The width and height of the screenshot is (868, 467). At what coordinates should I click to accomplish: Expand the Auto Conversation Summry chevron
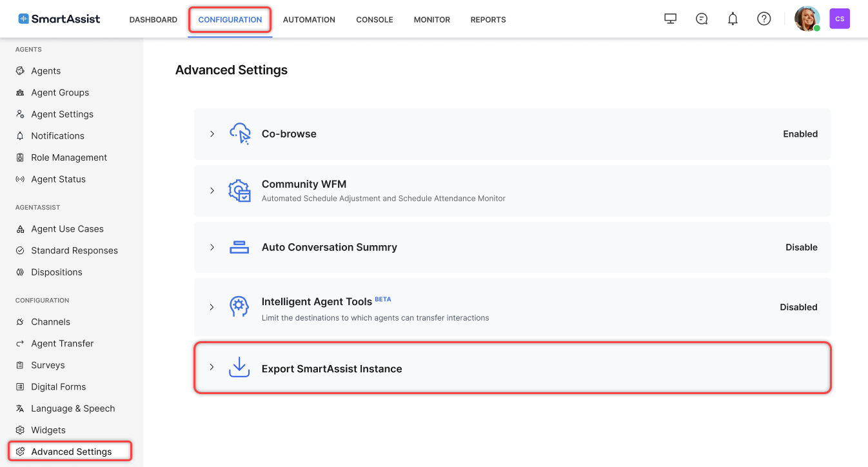coord(212,247)
